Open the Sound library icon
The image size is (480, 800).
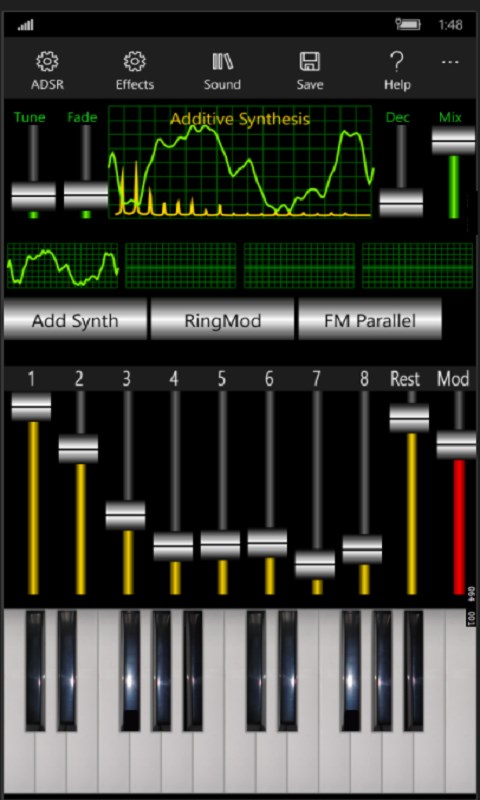tap(222, 62)
